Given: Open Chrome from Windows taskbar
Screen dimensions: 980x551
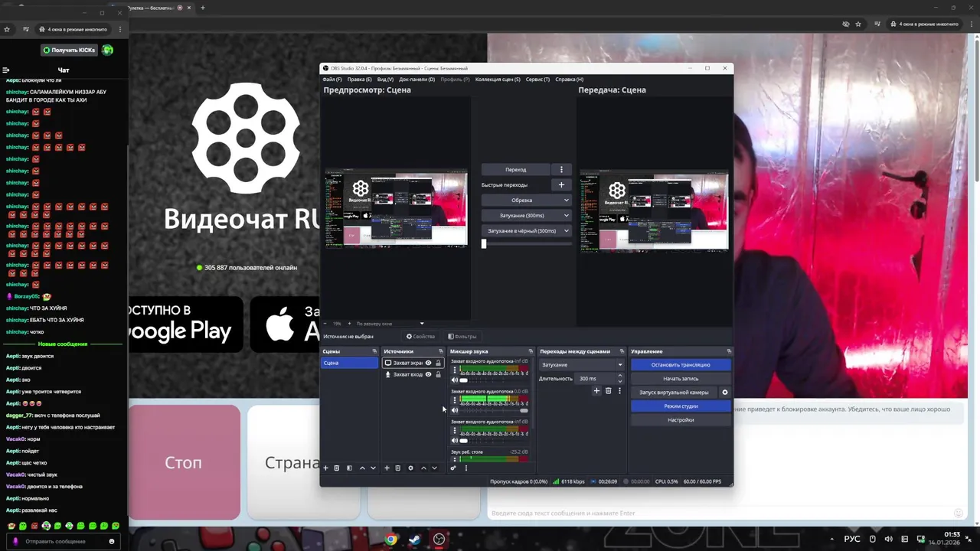Looking at the screenshot, I should [x=390, y=539].
